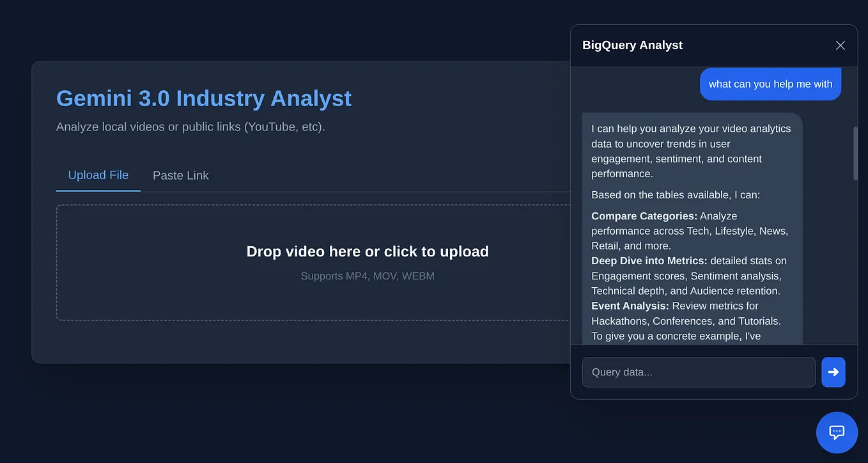Click the chat panel scrollbar thumb
The width and height of the screenshot is (868, 463).
[855, 153]
